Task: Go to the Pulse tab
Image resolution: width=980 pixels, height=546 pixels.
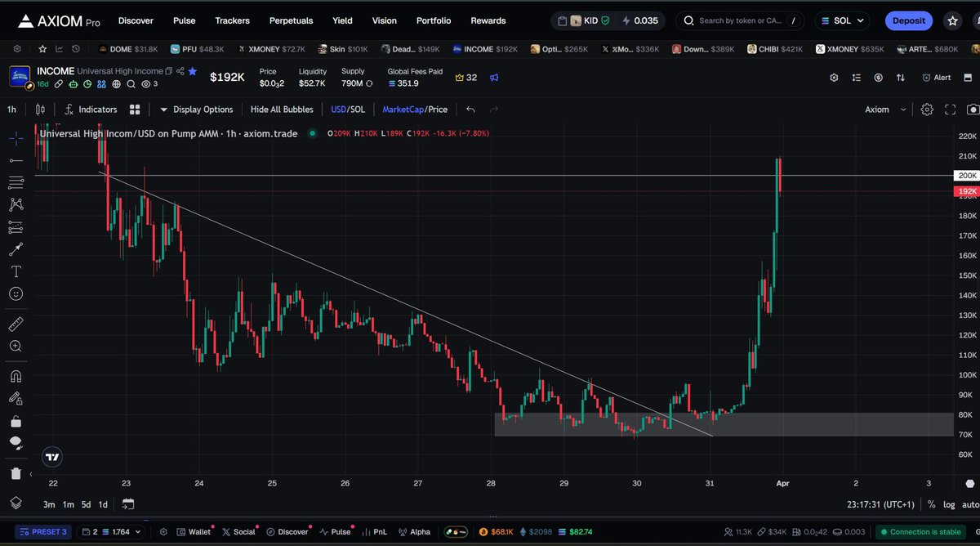Action: [184, 20]
